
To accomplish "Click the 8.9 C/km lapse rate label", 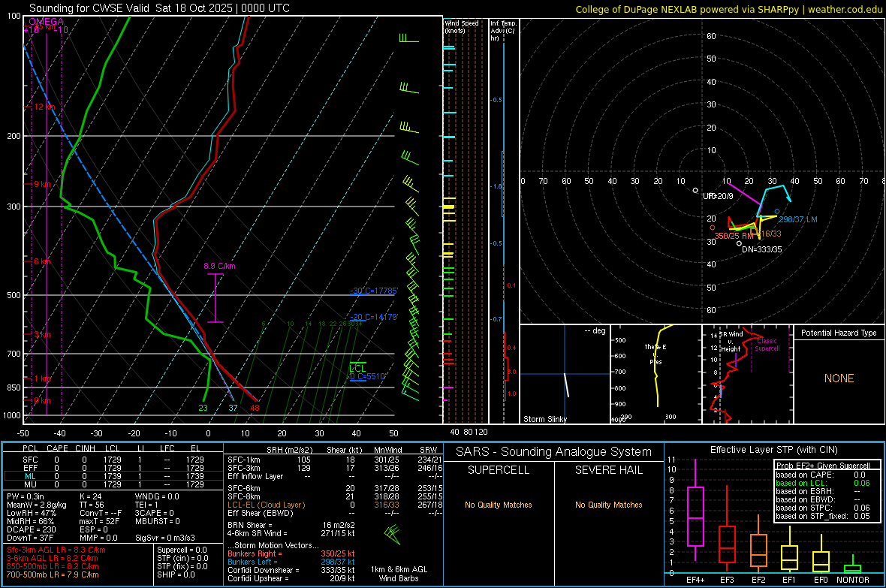I will 219,266.
